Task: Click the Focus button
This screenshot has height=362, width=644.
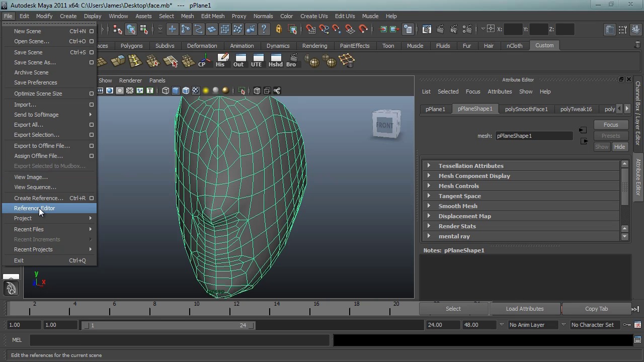Action: (611, 125)
